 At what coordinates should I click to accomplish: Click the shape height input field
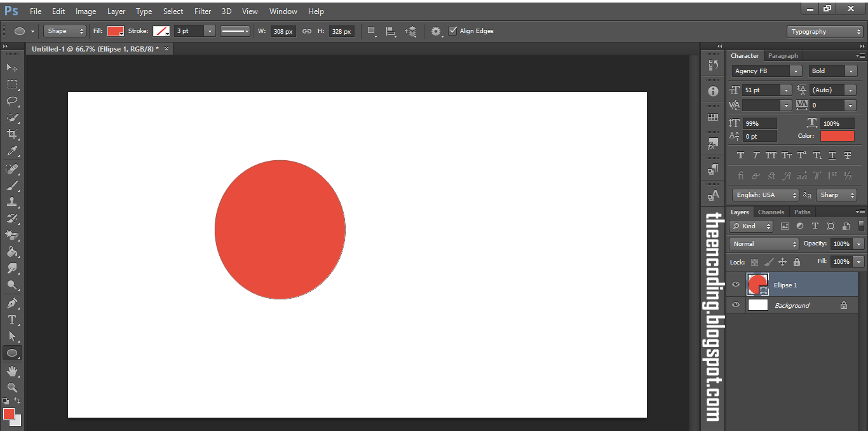click(342, 31)
